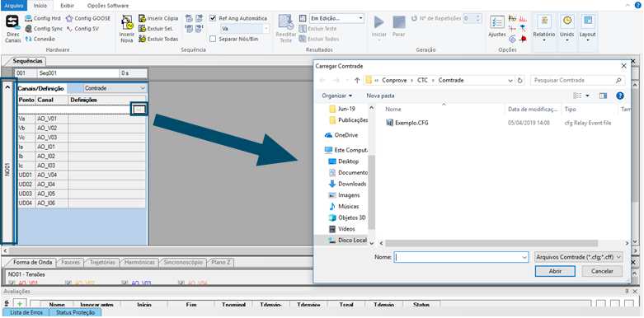Click Inserir Nova sequence icon
The image size is (644, 318).
point(127,29)
